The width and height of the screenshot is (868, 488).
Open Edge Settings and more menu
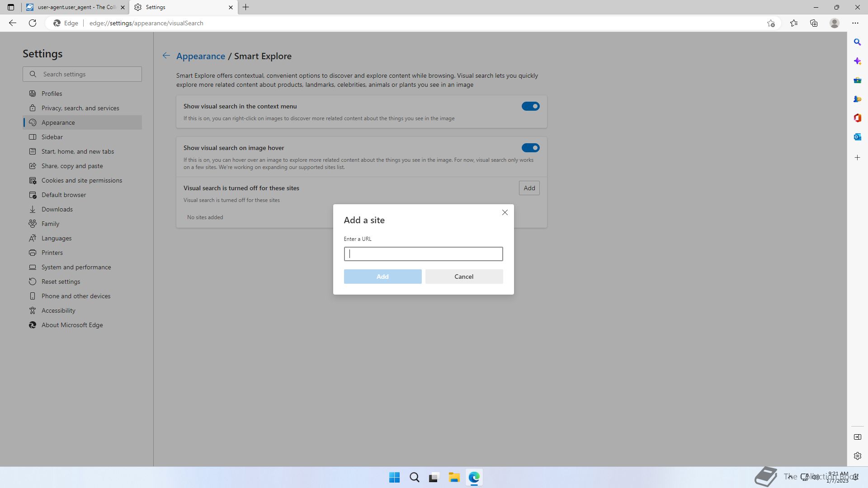coord(855,23)
